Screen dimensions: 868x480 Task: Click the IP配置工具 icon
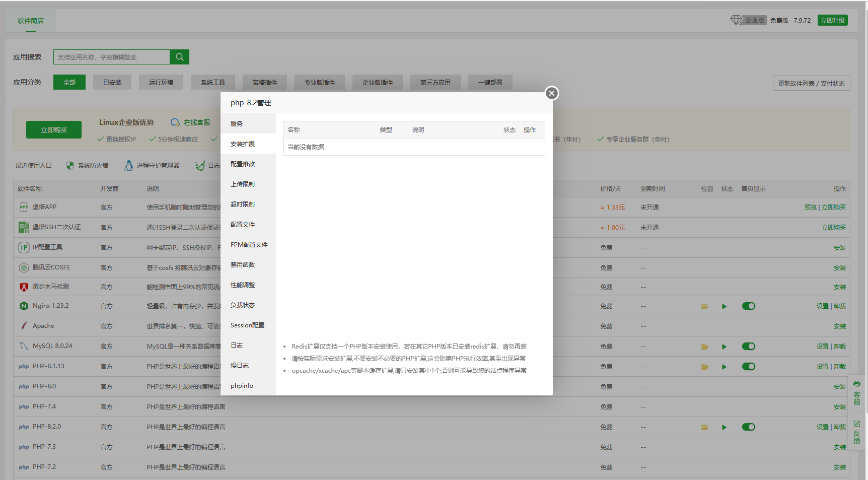pos(24,247)
